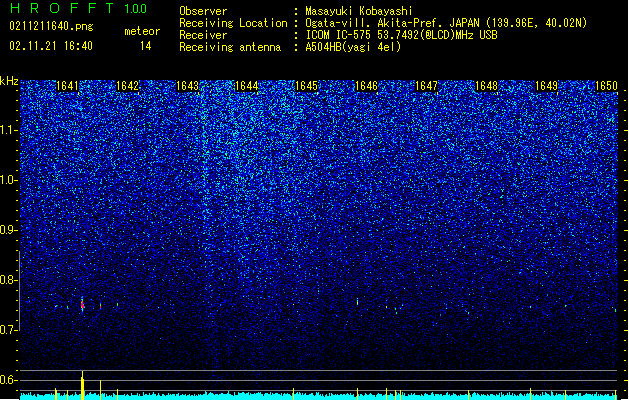Click the 1650 time marker

[x=606, y=86]
